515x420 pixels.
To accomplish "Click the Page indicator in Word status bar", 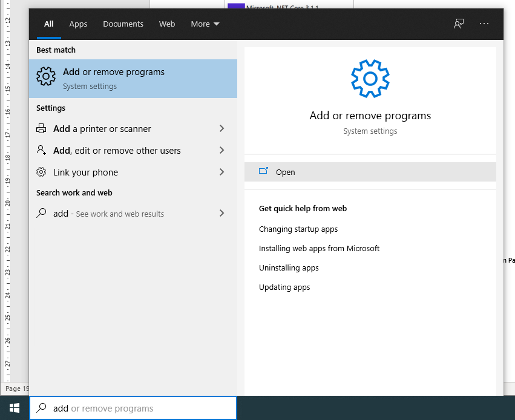I will (16, 389).
